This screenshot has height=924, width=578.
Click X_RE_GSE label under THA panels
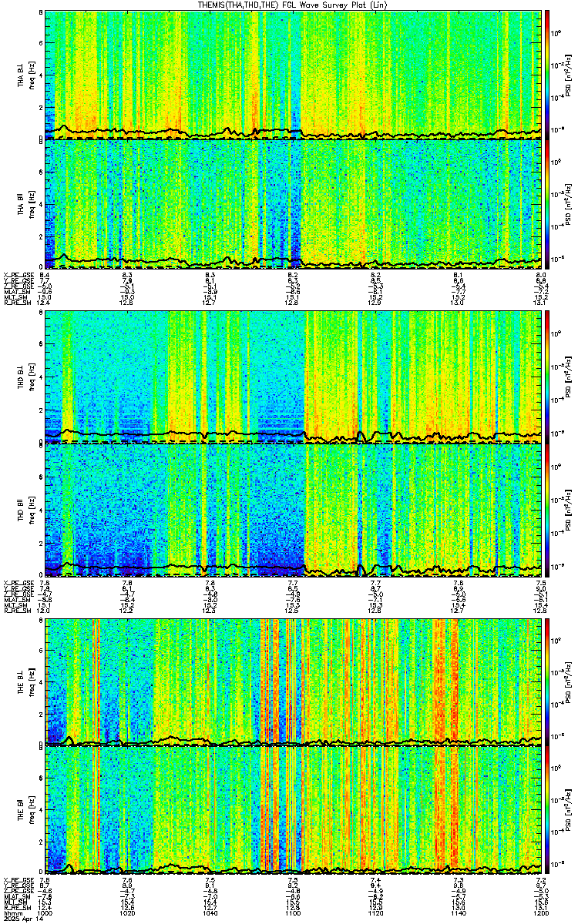click(18, 275)
